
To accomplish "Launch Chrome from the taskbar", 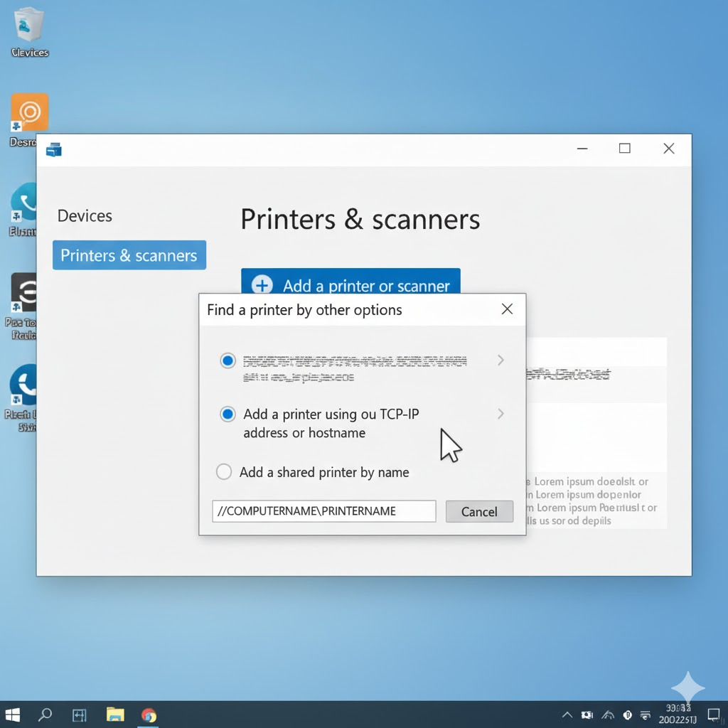I will 149,714.
